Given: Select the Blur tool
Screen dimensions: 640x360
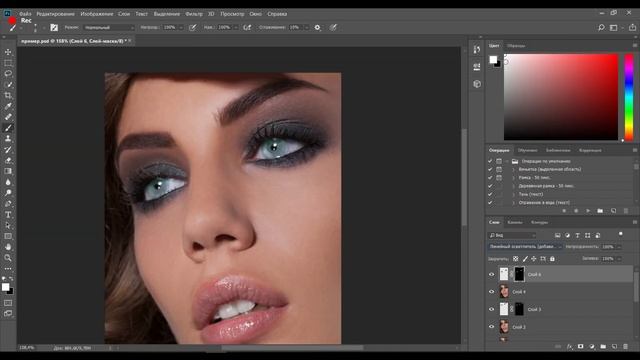Looking at the screenshot, I should point(8,182).
